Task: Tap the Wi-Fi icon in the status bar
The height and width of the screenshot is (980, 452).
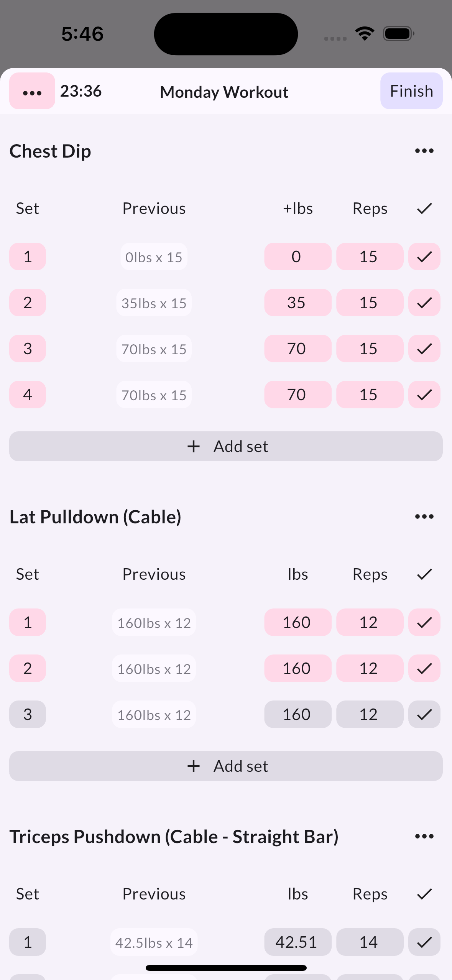Action: tap(363, 33)
